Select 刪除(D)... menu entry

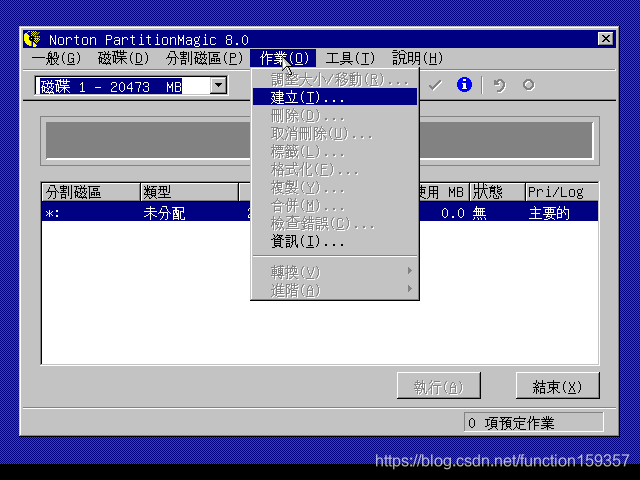(335, 116)
